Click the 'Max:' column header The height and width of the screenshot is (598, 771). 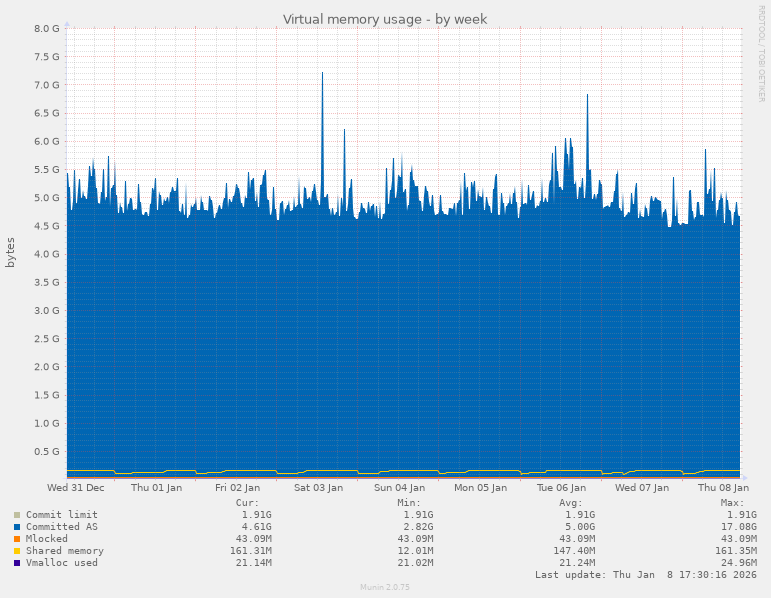[x=733, y=503]
